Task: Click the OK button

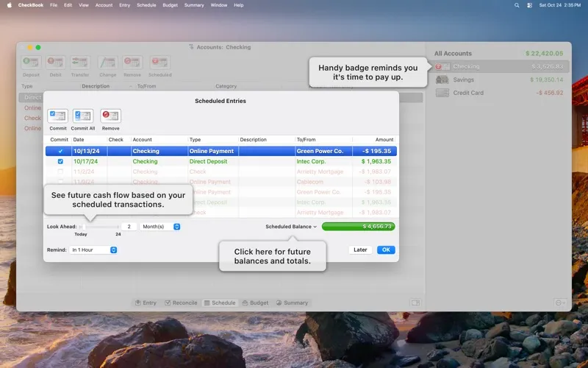Action: pyautogui.click(x=386, y=250)
